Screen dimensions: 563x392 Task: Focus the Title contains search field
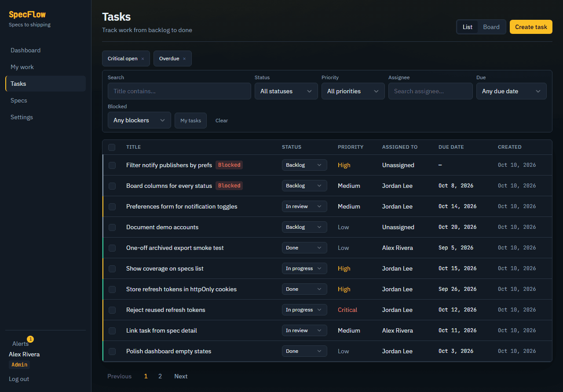point(179,91)
